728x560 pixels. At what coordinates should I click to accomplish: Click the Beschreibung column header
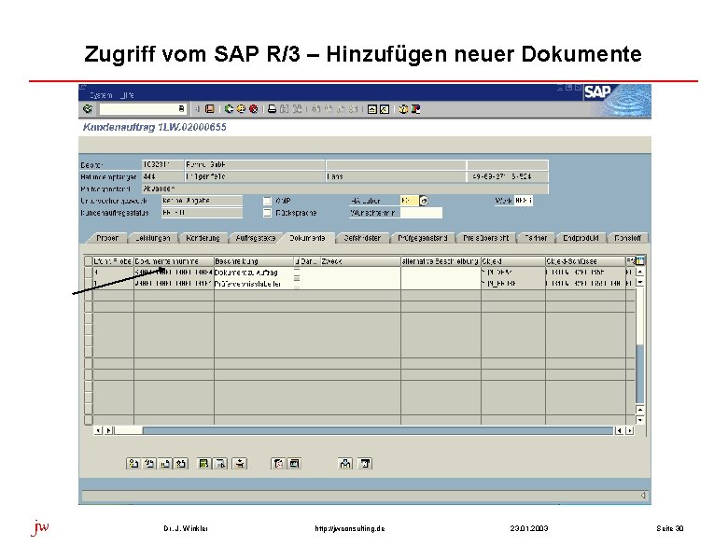click(254, 261)
